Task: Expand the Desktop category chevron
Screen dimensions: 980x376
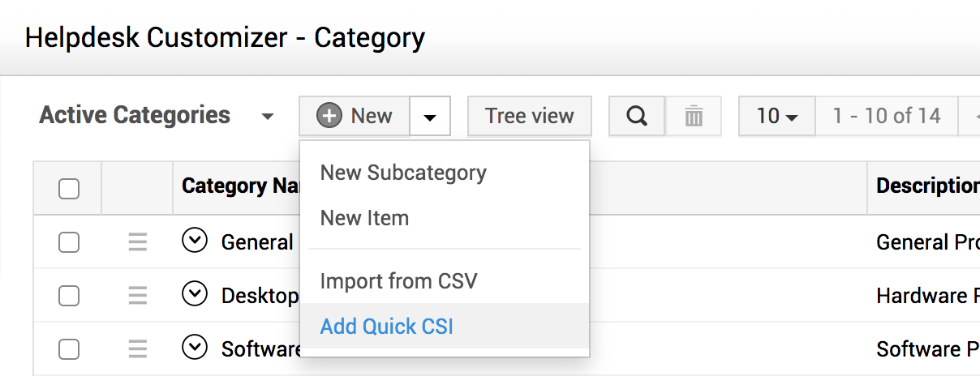Action: [x=195, y=294]
